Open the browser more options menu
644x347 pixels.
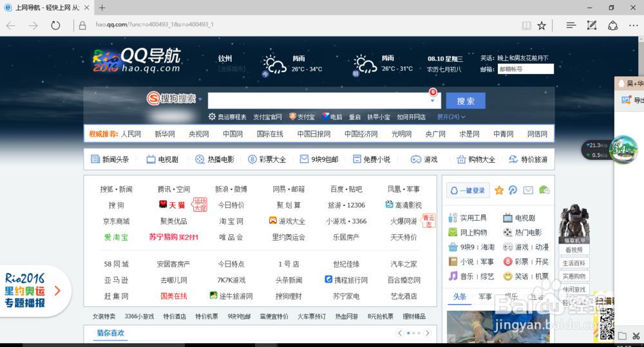[633, 26]
